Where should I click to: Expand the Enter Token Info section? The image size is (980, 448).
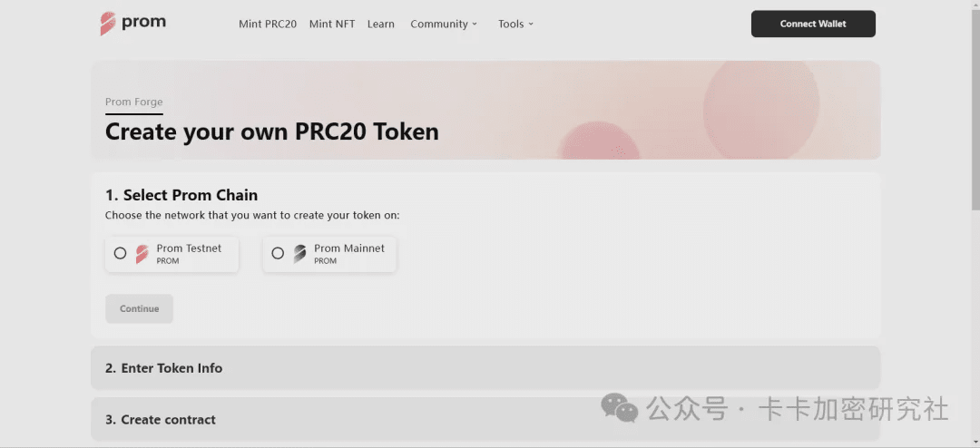point(485,368)
